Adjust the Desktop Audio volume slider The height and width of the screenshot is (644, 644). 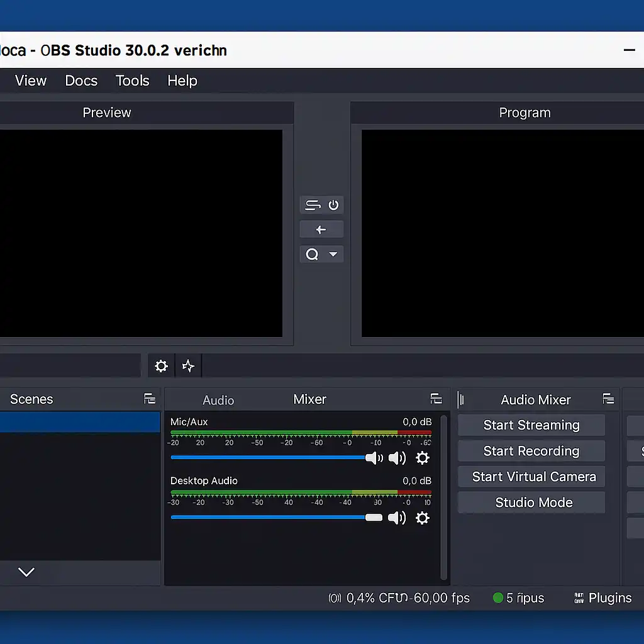276,518
